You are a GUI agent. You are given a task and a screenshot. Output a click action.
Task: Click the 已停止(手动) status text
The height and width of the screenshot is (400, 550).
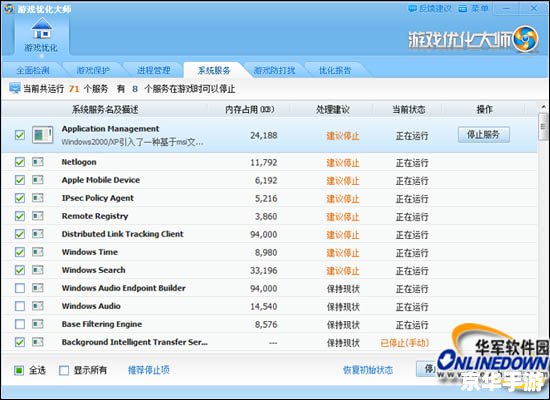pyautogui.click(x=405, y=342)
